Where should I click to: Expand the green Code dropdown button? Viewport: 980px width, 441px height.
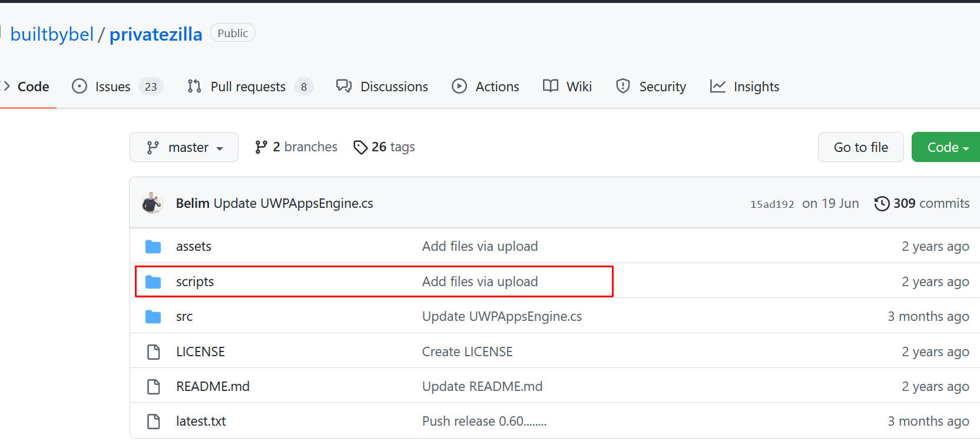946,147
